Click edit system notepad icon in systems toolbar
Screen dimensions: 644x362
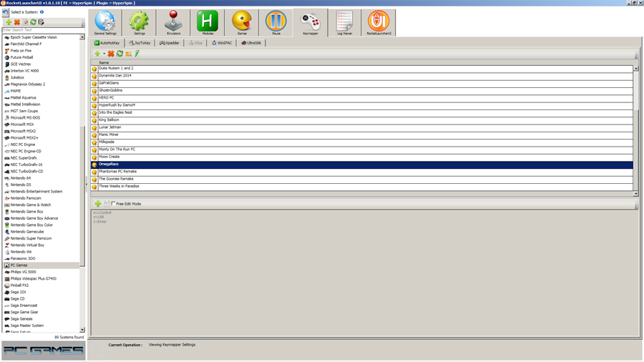26,22
